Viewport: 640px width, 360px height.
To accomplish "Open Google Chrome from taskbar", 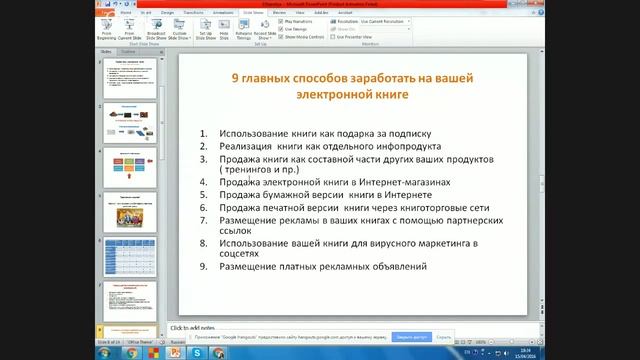I will click(x=132, y=353).
